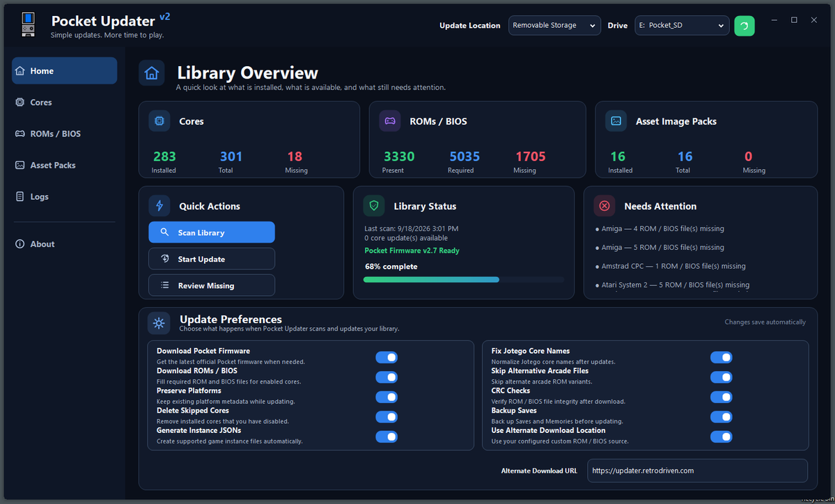Disable Skip Alternative Arcade Files switch
Screen dimensions: 835x504
click(x=721, y=377)
